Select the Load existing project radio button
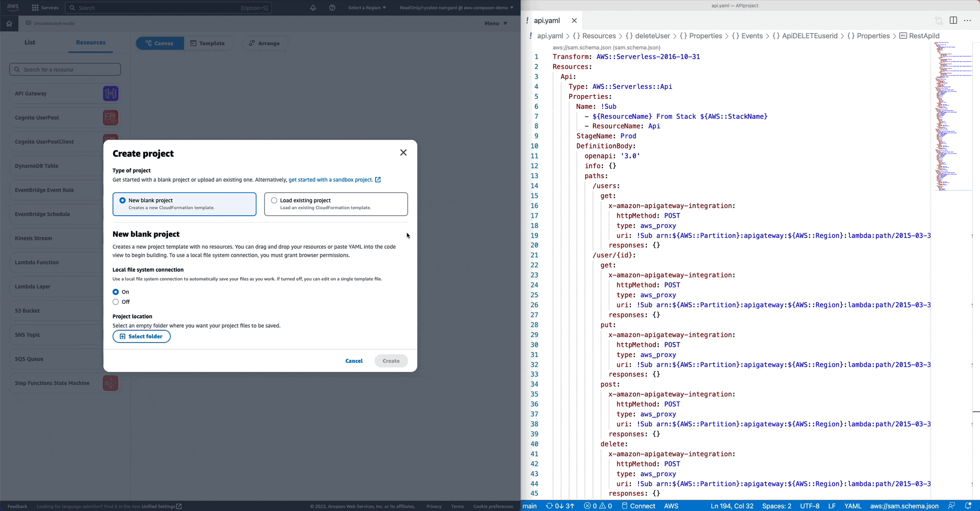Viewport: 980px width, 511px height. [x=274, y=200]
